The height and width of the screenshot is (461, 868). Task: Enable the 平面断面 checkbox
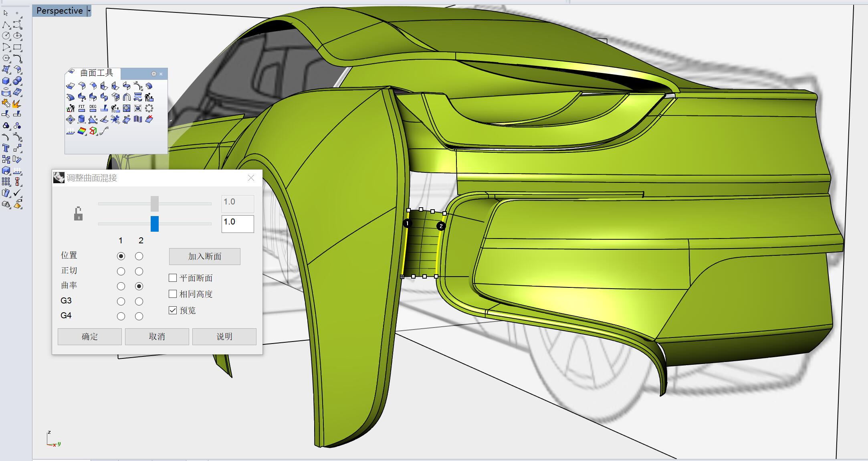tap(173, 278)
